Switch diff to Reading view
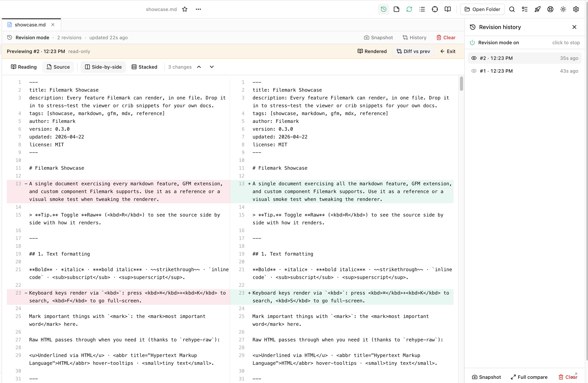This screenshot has width=588, height=383. tap(24, 67)
